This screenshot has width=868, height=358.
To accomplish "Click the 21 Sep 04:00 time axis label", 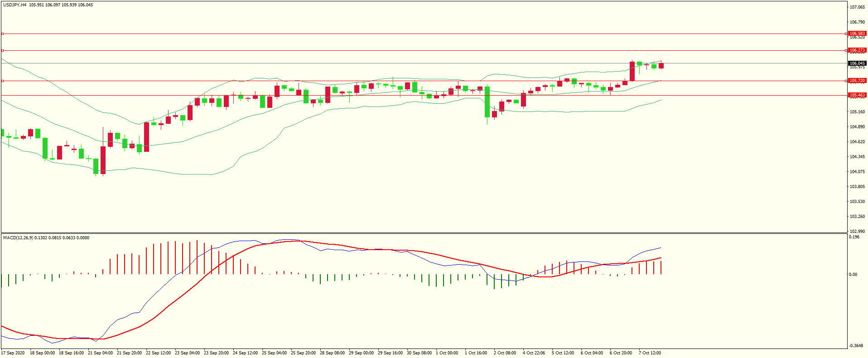I will tap(100, 353).
